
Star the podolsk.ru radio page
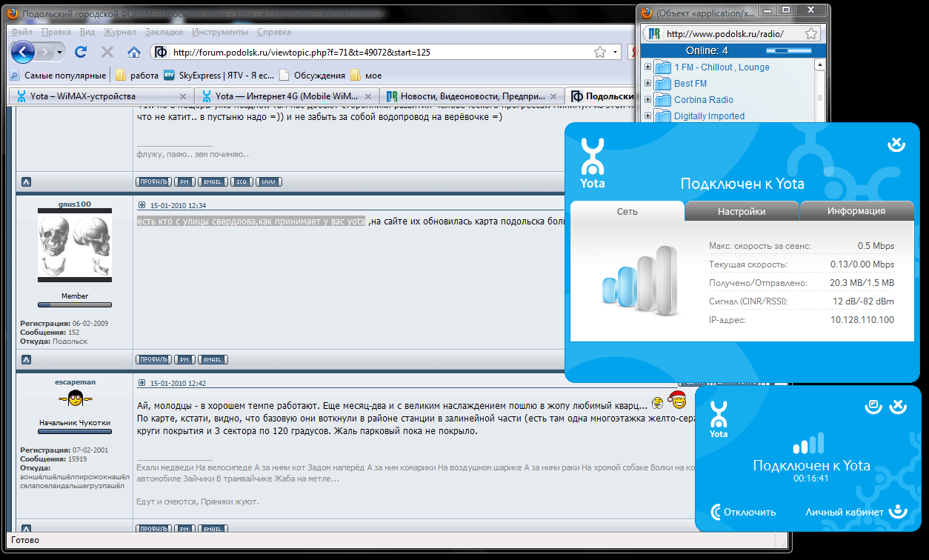pyautogui.click(x=812, y=34)
